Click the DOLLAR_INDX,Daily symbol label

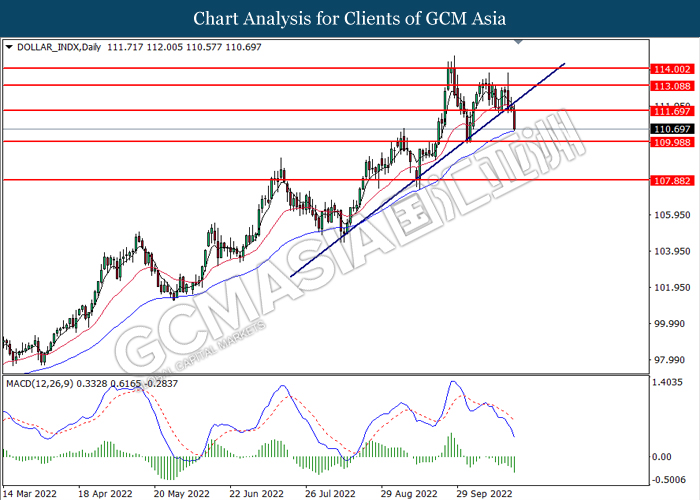click(59, 47)
